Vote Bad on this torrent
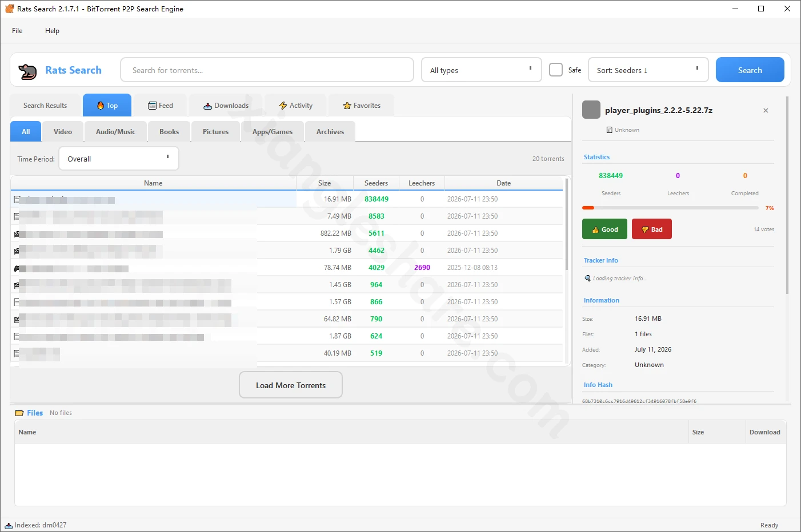This screenshot has width=801, height=532. [652, 229]
